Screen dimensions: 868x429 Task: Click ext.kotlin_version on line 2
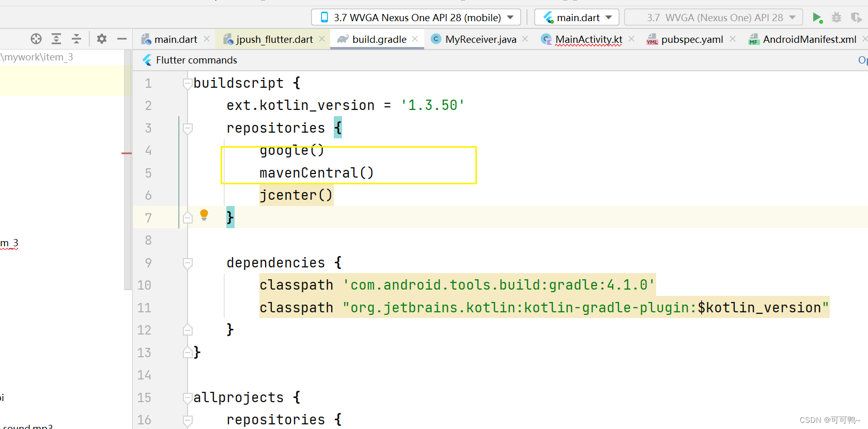click(300, 105)
